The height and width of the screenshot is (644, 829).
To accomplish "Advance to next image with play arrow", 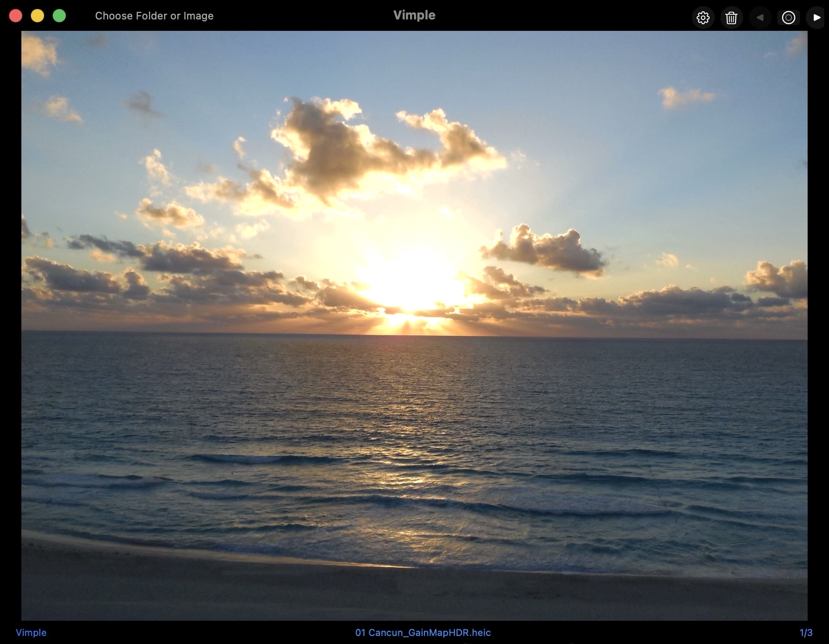I will tap(817, 17).
